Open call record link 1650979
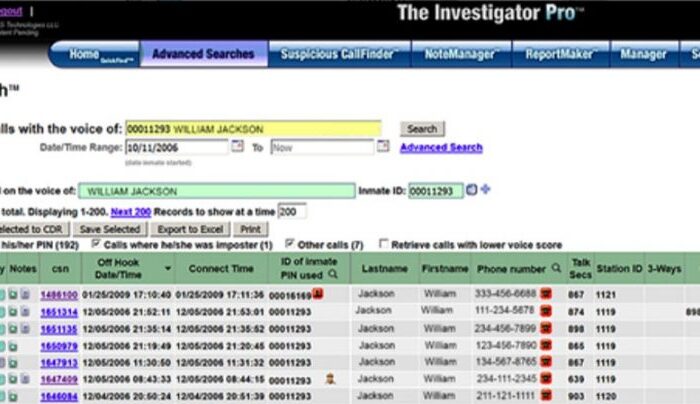 [x=59, y=346]
